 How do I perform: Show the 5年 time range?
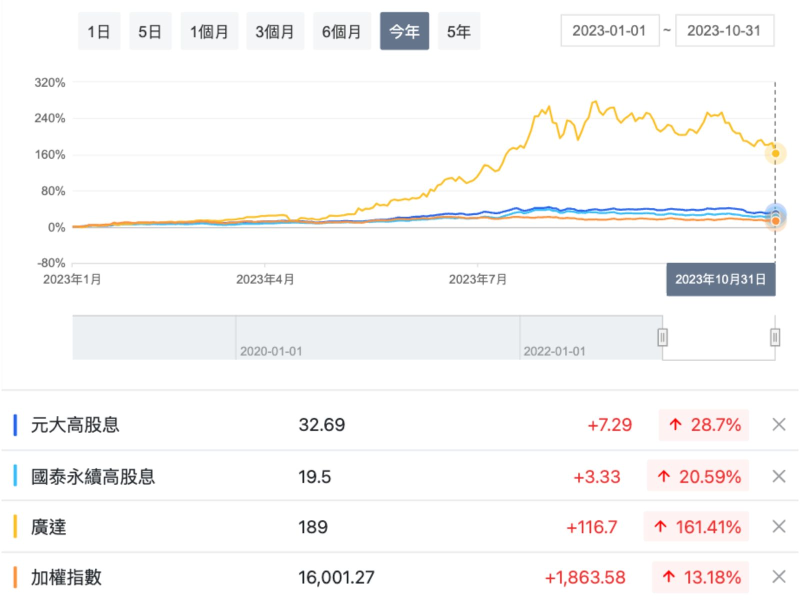coord(459,31)
